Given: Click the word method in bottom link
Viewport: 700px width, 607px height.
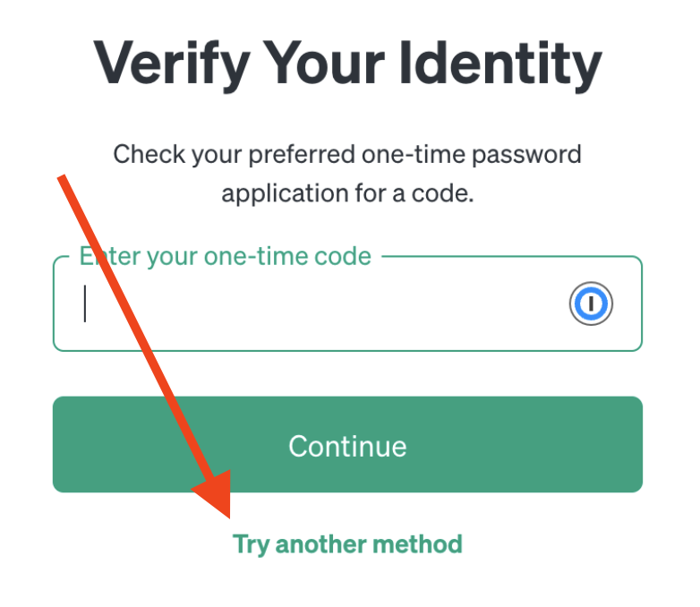Looking at the screenshot, I should (x=417, y=544).
